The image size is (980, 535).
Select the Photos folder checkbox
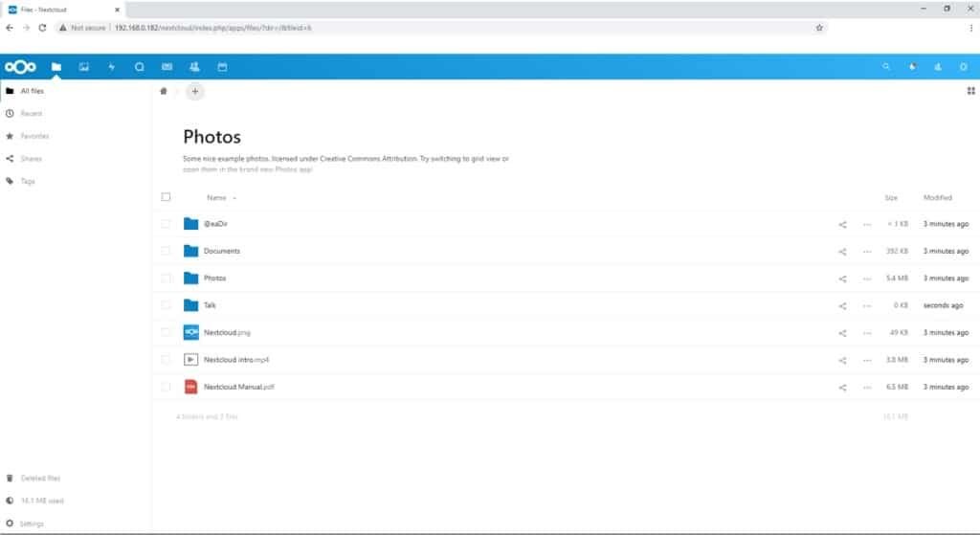166,279
